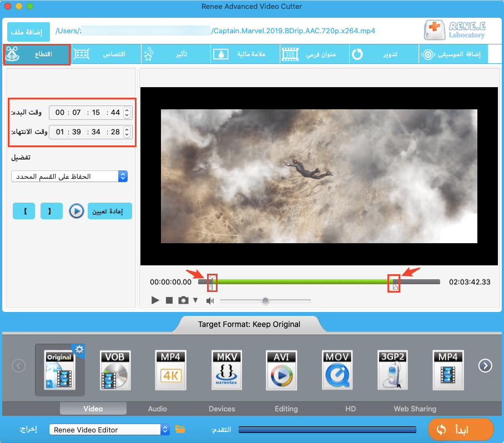This screenshot has width=504, height=443.
Task: Switch to the Devices format tab
Action: click(x=222, y=409)
